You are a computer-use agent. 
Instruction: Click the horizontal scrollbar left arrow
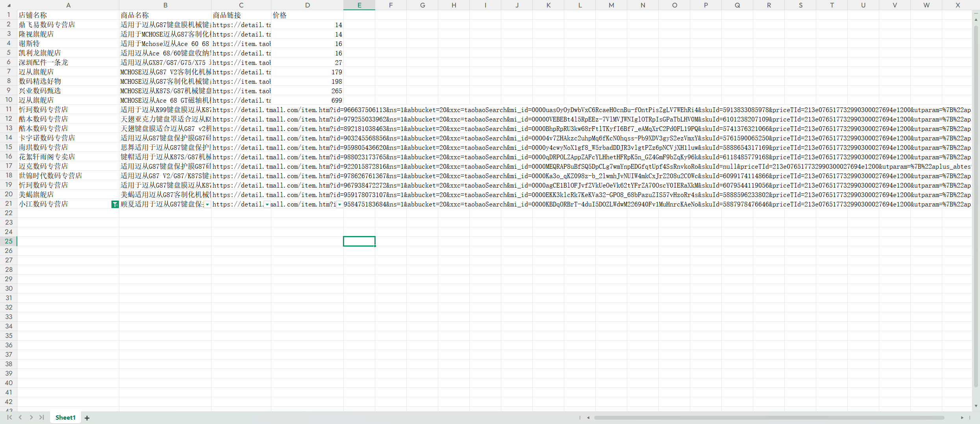(588, 418)
